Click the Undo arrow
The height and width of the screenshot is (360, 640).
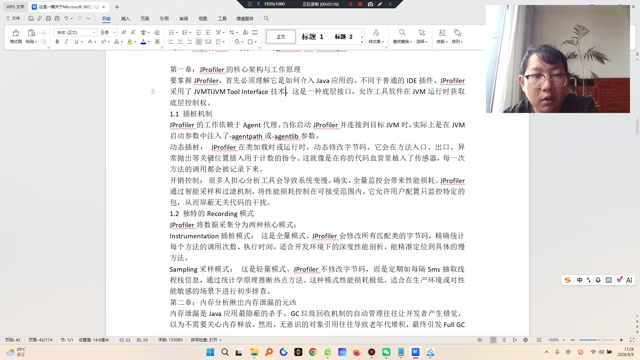(66, 18)
